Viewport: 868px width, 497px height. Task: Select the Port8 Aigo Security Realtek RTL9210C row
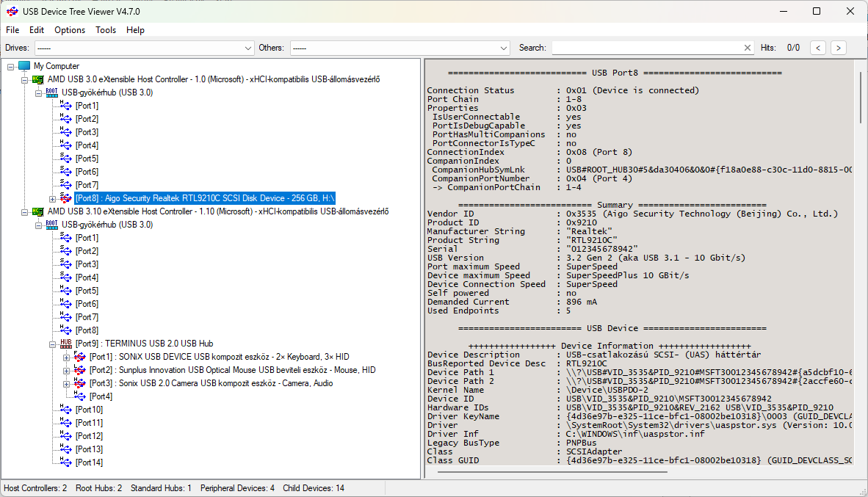click(x=205, y=198)
